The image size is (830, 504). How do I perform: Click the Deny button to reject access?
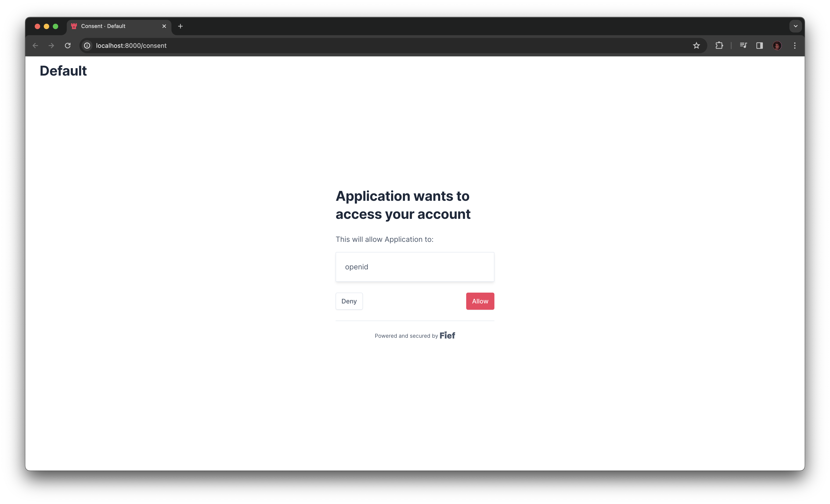tap(349, 301)
